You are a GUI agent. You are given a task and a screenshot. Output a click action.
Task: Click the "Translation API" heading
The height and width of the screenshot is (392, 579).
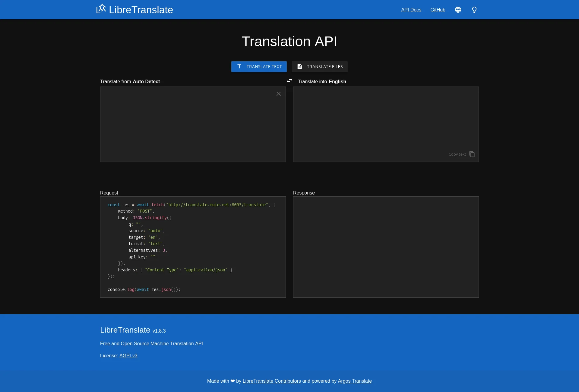[x=289, y=41]
